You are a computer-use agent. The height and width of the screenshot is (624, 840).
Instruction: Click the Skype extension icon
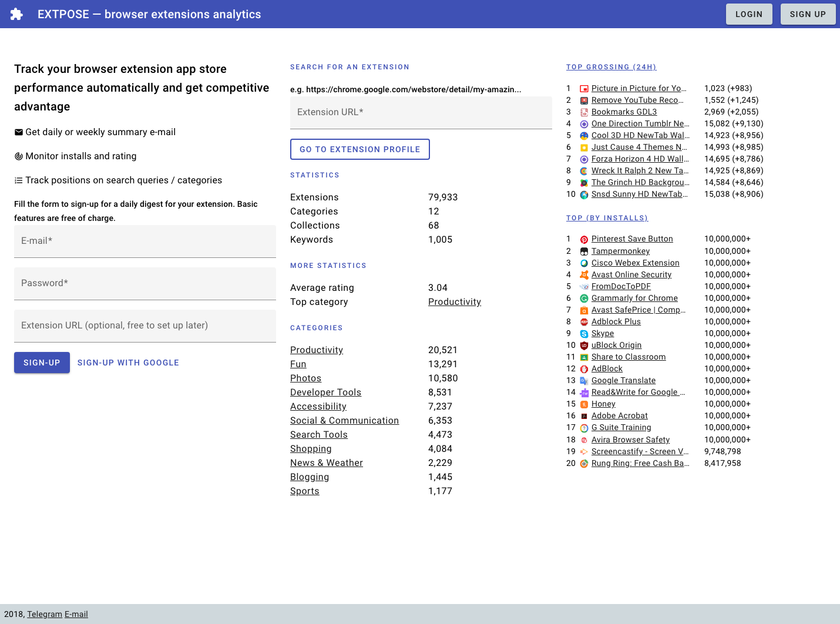coord(584,334)
